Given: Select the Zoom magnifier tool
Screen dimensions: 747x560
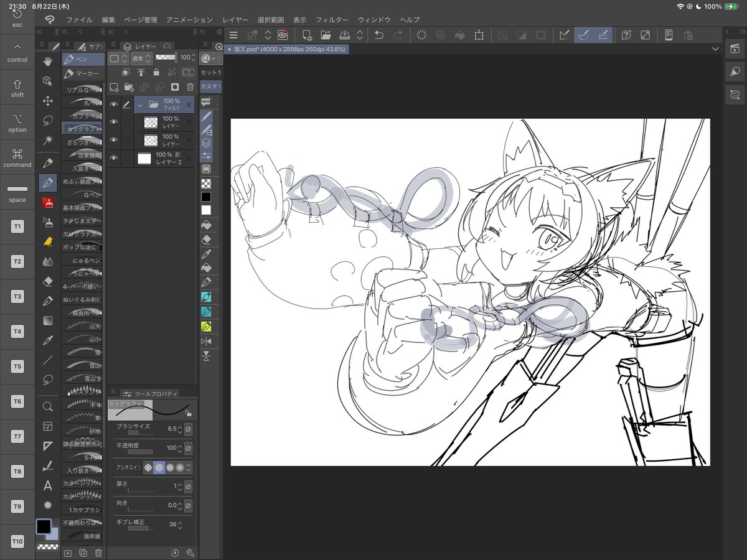Looking at the screenshot, I should [48, 406].
